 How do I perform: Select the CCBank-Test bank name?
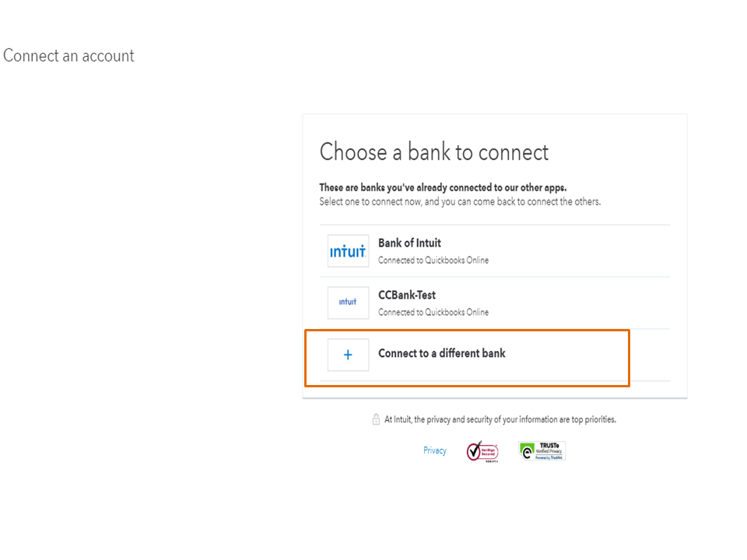coord(407,295)
